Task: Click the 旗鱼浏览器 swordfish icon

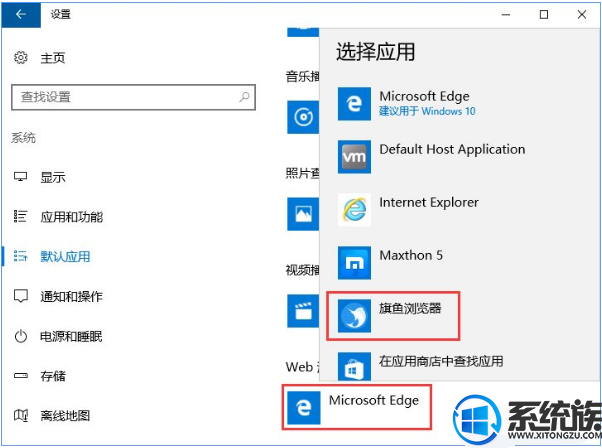Action: (x=354, y=316)
